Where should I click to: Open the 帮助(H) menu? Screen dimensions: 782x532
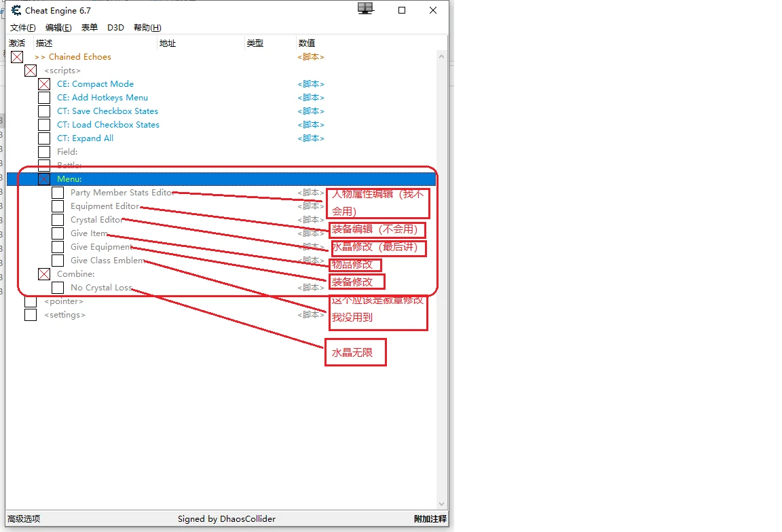point(147,27)
